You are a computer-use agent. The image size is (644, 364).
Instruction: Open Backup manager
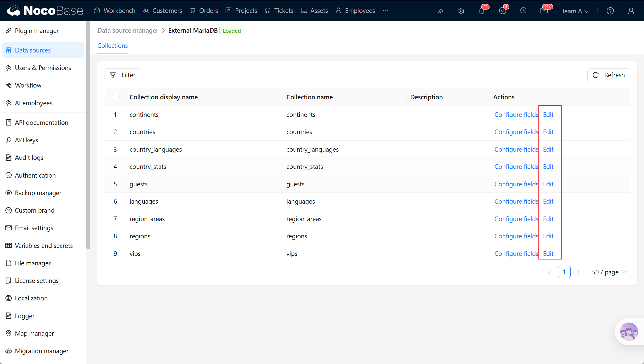pos(43,193)
